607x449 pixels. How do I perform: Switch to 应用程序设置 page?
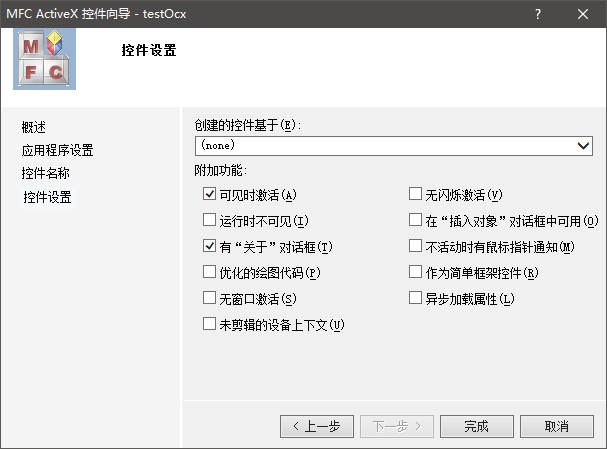[x=58, y=150]
